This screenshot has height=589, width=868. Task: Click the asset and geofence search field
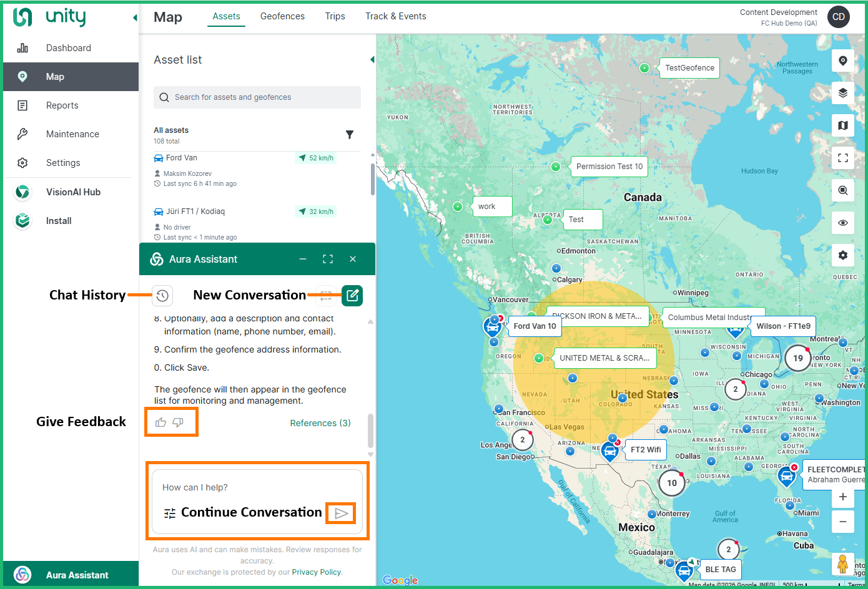pyautogui.click(x=257, y=97)
